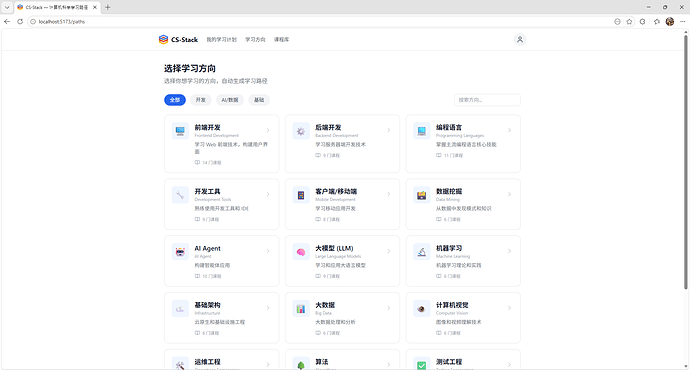
Task: Click the 客户端/移动端 phone icon
Action: coord(301,195)
